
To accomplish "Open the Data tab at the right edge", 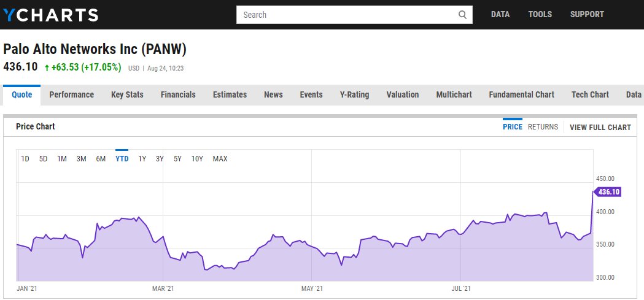I will pos(634,95).
